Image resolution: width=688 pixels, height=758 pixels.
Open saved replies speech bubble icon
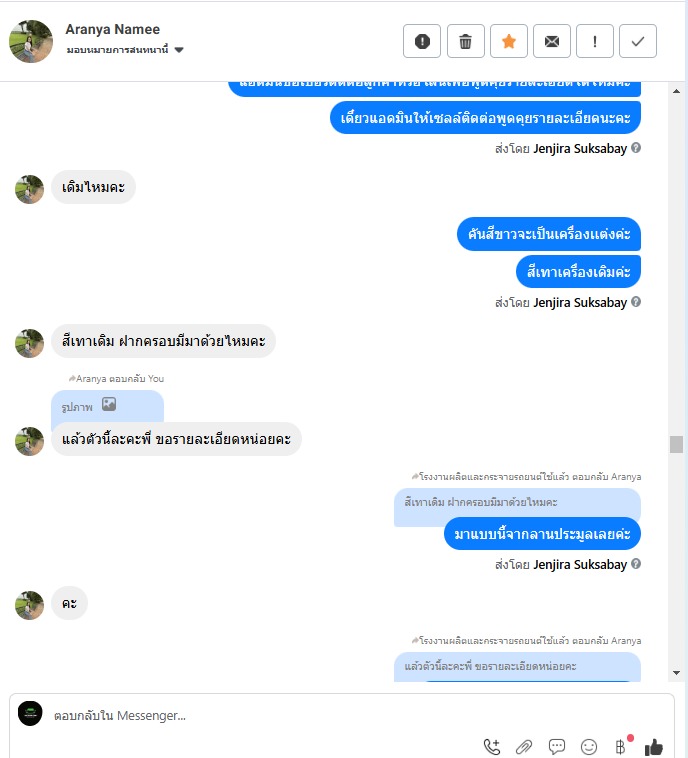point(556,747)
